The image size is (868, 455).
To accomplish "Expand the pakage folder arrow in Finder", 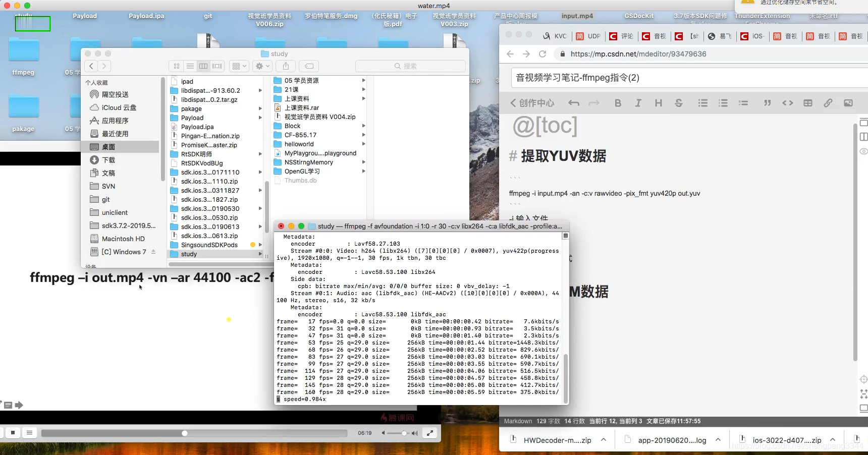I will click(260, 108).
